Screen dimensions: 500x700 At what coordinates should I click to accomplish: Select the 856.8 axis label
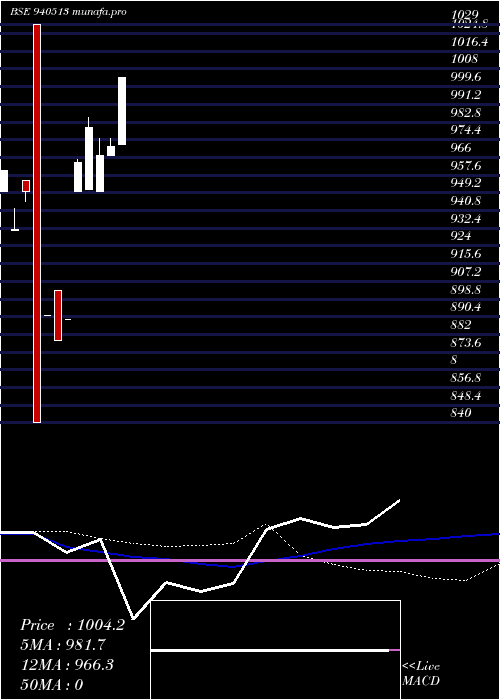(466, 378)
